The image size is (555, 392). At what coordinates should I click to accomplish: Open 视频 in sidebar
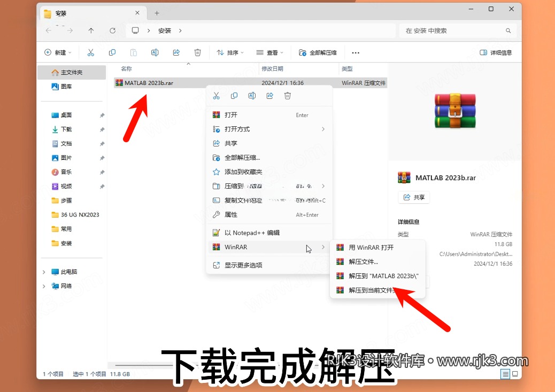[72, 186]
